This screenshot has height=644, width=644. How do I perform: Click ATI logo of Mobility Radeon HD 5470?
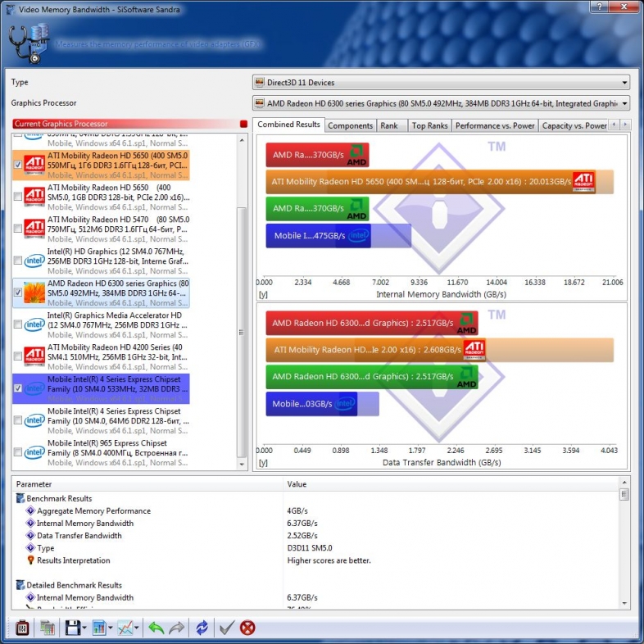[x=34, y=229]
